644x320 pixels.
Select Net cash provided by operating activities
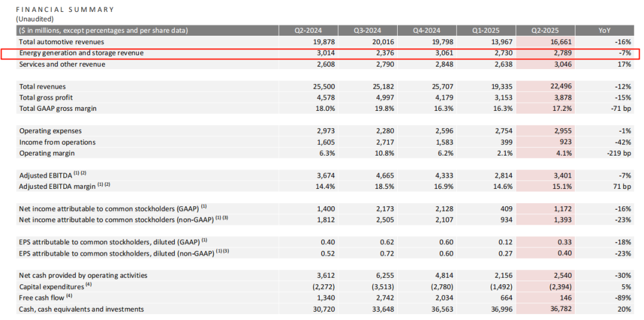(83, 275)
